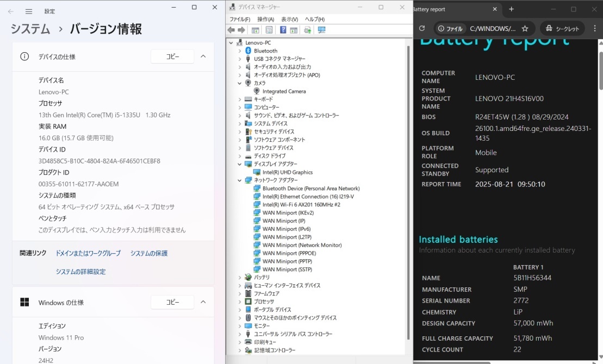Collapse the Windows の仕様 section chevron
The height and width of the screenshot is (364, 603).
pyautogui.click(x=203, y=302)
